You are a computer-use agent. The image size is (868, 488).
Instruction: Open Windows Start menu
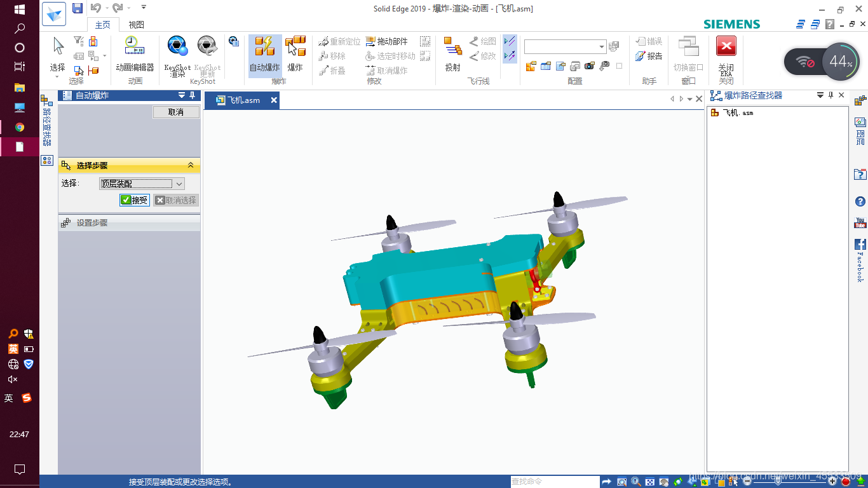point(20,10)
